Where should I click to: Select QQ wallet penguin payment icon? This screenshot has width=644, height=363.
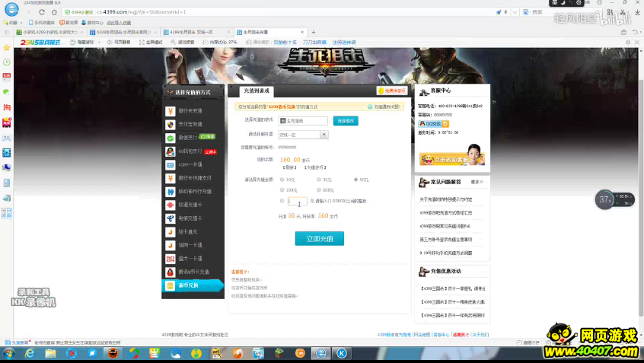coord(171,151)
